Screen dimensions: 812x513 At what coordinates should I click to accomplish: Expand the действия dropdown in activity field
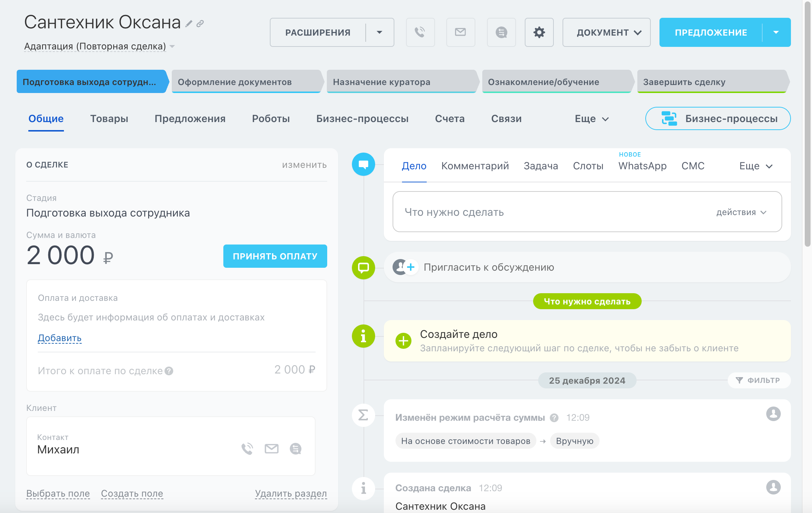pos(741,212)
